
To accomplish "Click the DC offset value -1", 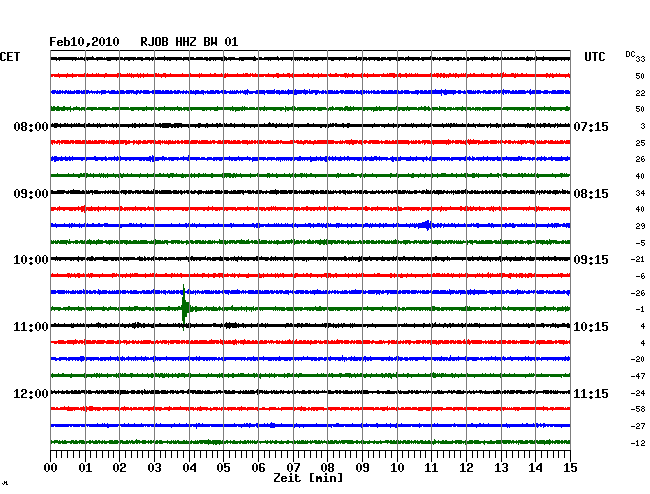I will (640, 309).
